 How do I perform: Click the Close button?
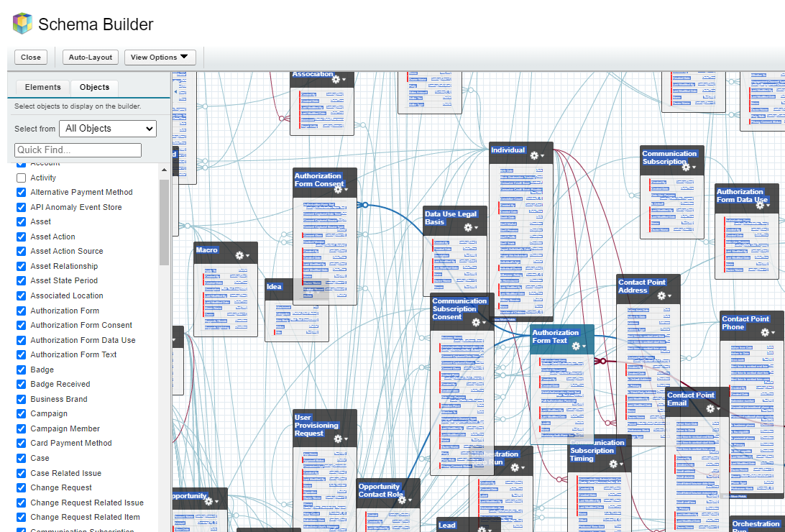pyautogui.click(x=31, y=57)
